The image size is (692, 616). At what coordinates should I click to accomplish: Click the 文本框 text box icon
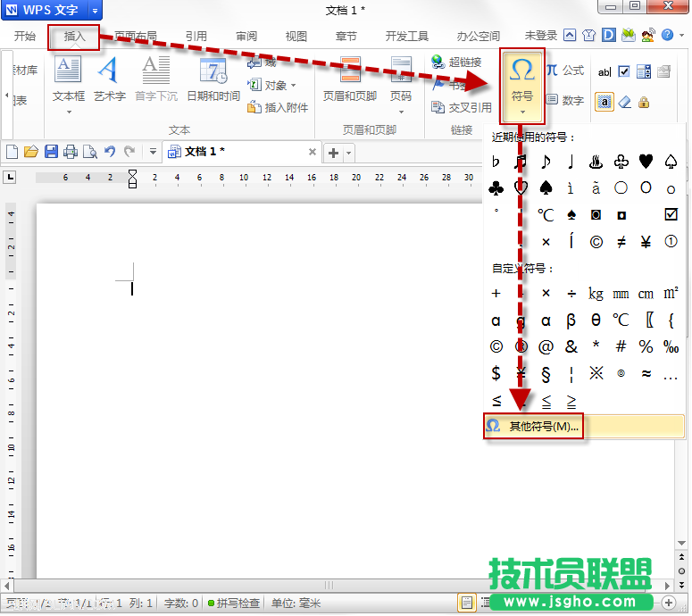point(69,70)
